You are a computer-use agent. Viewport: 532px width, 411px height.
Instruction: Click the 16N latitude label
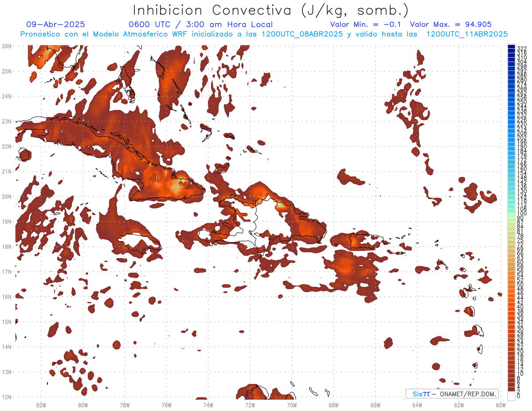tap(6, 297)
